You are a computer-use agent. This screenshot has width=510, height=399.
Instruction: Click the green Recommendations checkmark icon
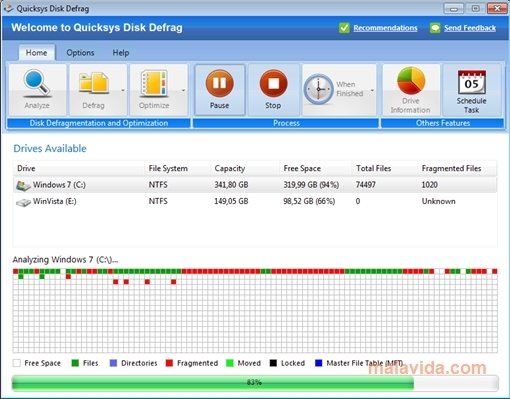344,28
